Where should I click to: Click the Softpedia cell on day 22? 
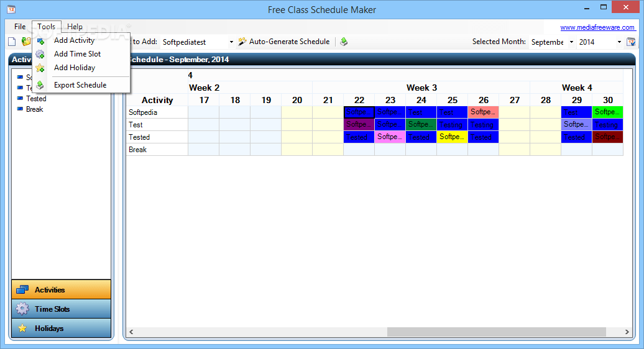tap(359, 112)
